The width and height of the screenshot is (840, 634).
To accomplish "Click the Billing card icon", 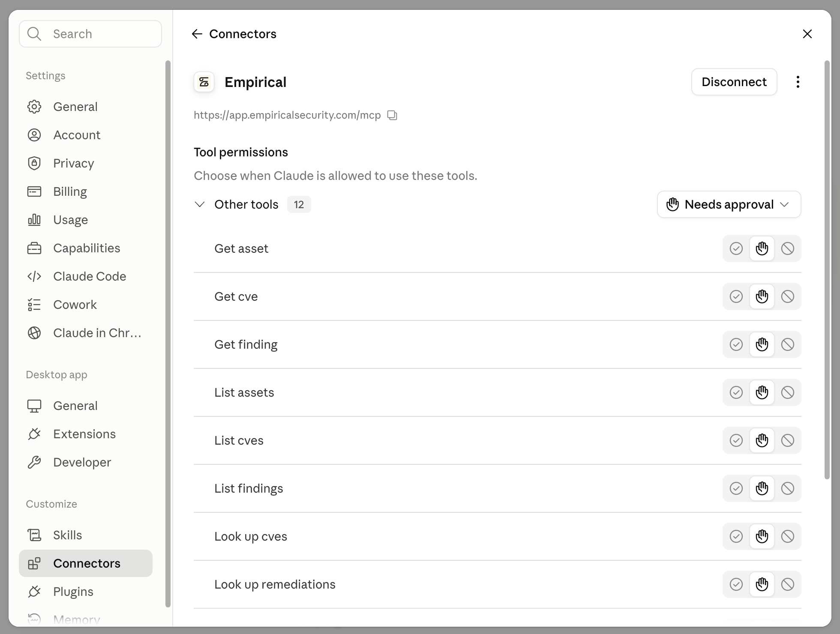I will (x=34, y=191).
